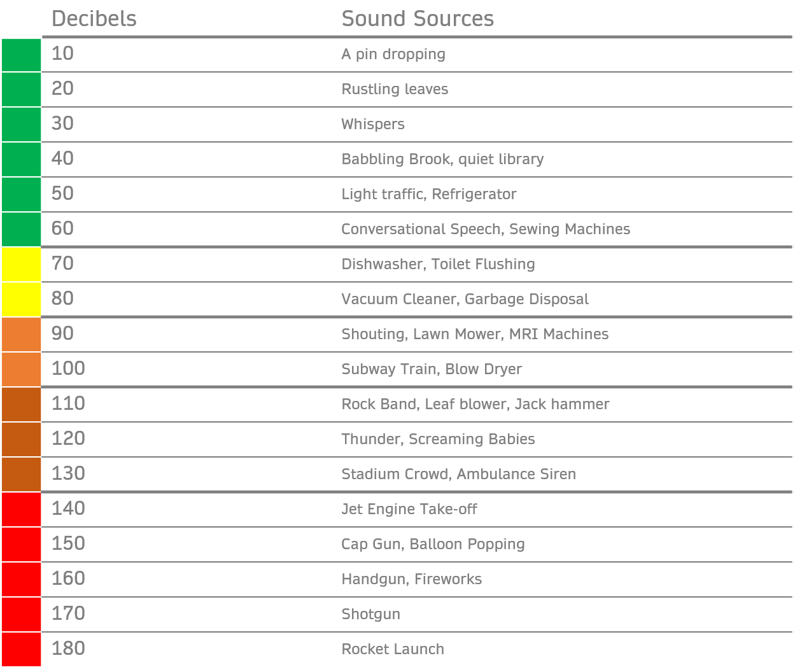The image size is (795, 672).
Task: Click the 'Rocket Launch' text
Action: click(393, 649)
